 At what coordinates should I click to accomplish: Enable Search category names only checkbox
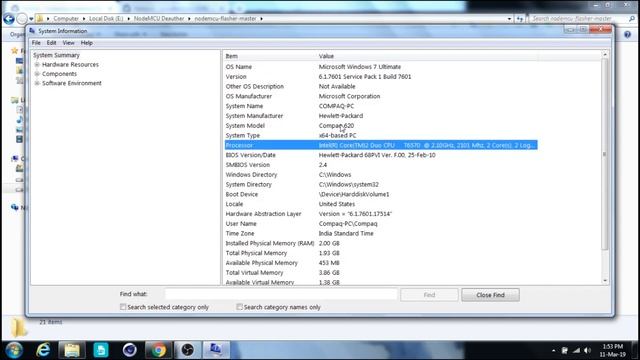(239, 307)
